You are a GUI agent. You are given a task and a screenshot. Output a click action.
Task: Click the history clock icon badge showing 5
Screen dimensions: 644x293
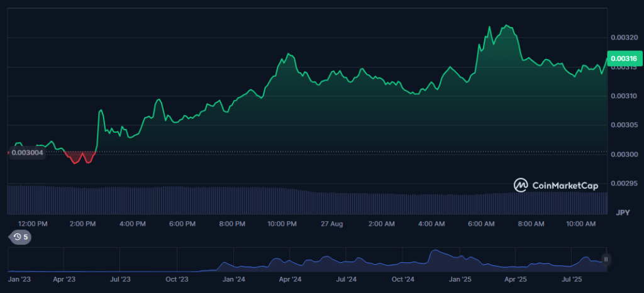pyautogui.click(x=19, y=237)
